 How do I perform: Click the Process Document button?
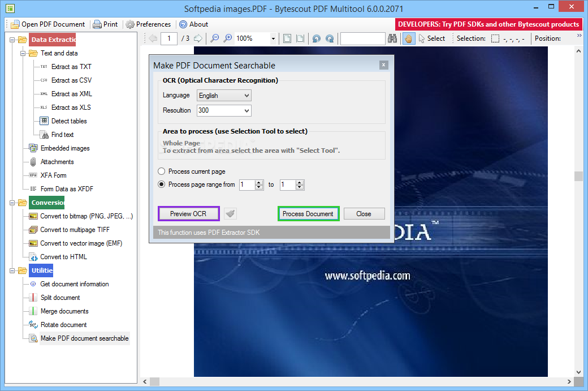(x=308, y=213)
